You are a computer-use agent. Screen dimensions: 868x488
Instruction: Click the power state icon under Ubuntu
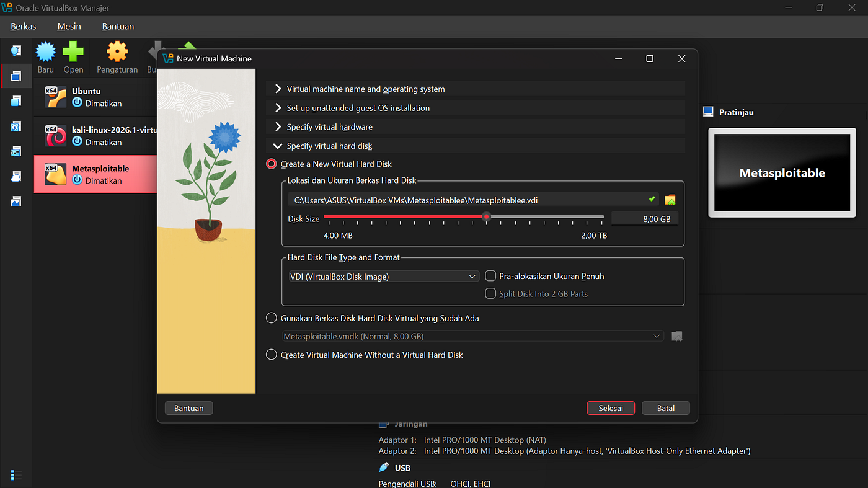click(77, 104)
